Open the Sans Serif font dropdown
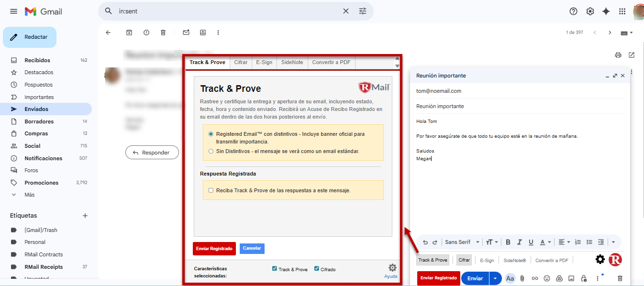 462,242
